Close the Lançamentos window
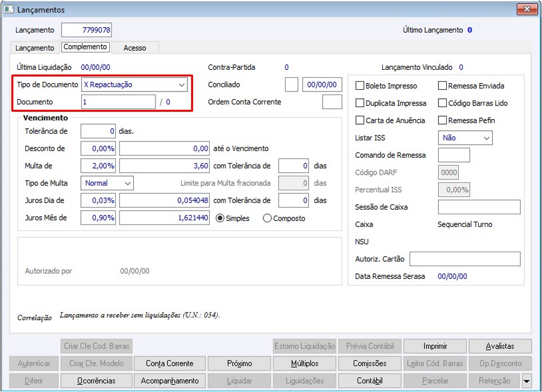The width and height of the screenshot is (542, 392). point(527,9)
